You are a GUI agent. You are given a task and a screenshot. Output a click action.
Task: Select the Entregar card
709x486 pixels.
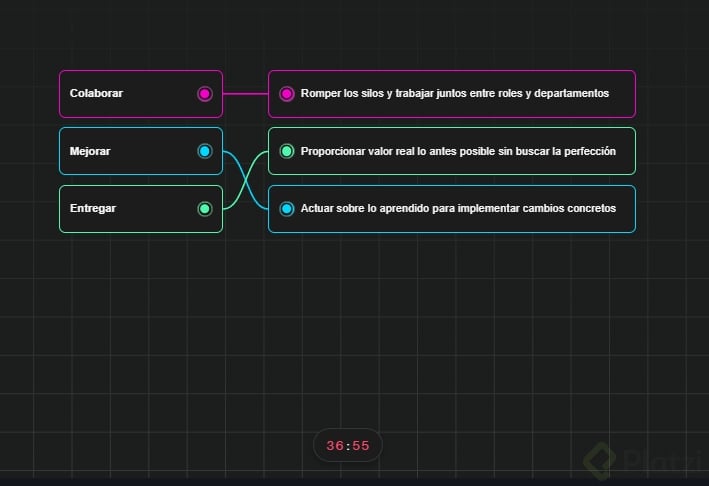[141, 209]
